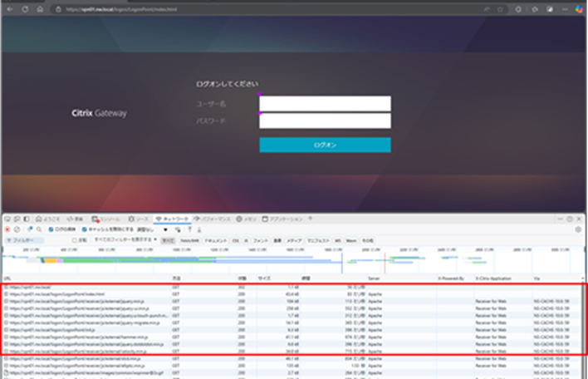588x379 pixels.
Task: Select the Wasm request type filter
Action: point(351,240)
